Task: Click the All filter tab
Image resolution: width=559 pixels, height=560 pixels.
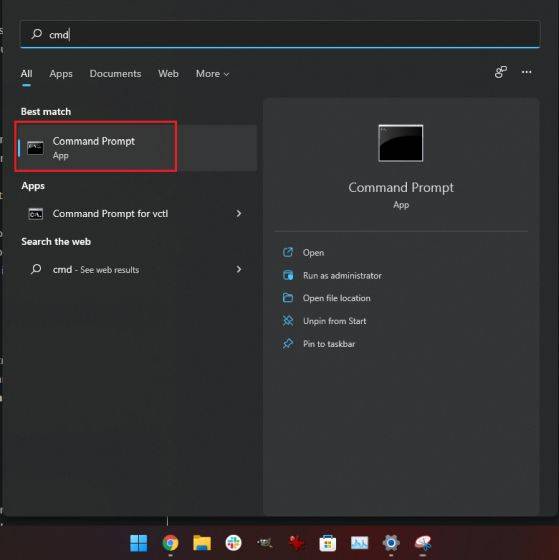Action: click(26, 74)
